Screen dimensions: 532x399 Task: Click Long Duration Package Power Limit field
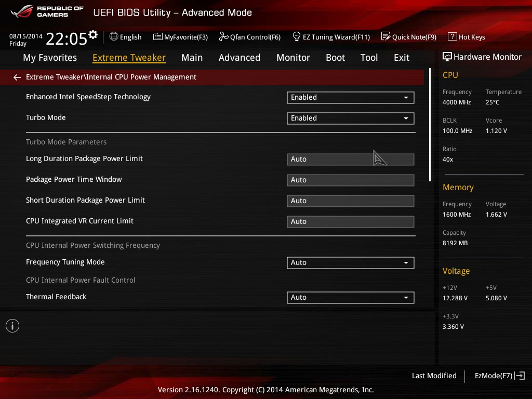[351, 159]
